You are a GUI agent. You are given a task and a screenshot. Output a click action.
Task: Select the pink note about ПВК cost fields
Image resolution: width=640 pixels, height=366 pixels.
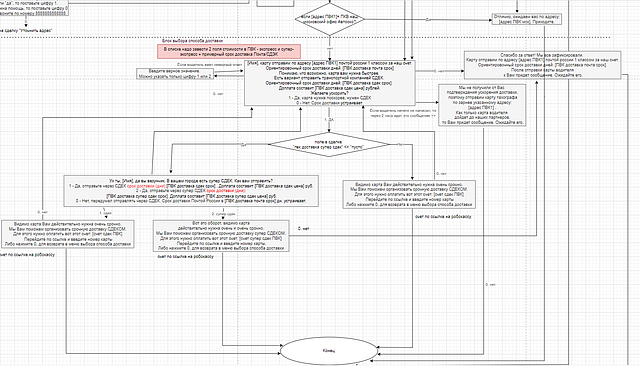point(229,51)
